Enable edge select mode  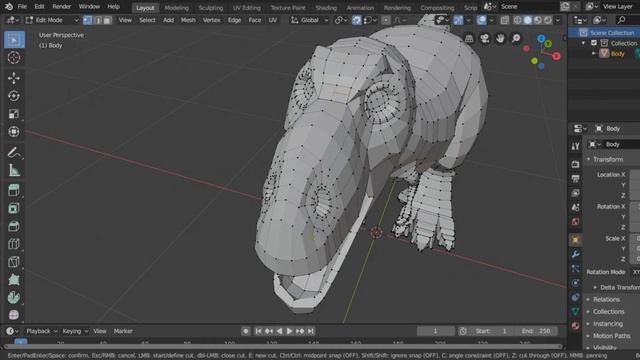[x=98, y=20]
